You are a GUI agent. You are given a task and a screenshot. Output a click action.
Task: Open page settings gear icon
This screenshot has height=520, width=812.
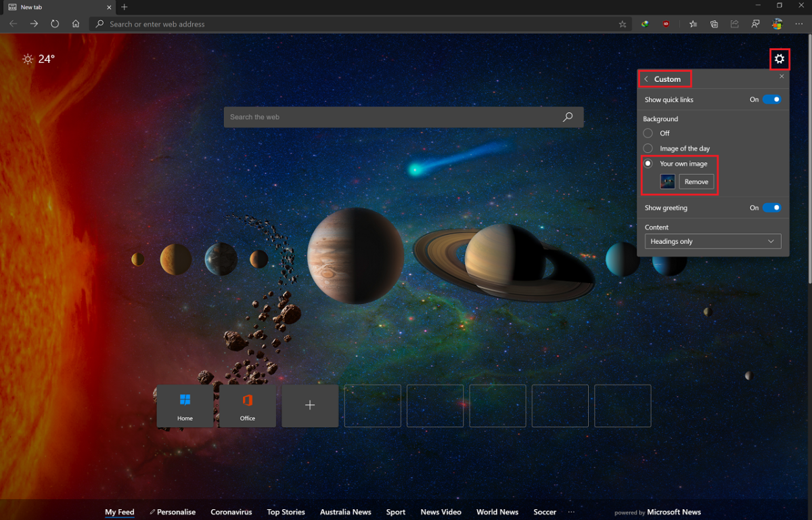coord(780,60)
